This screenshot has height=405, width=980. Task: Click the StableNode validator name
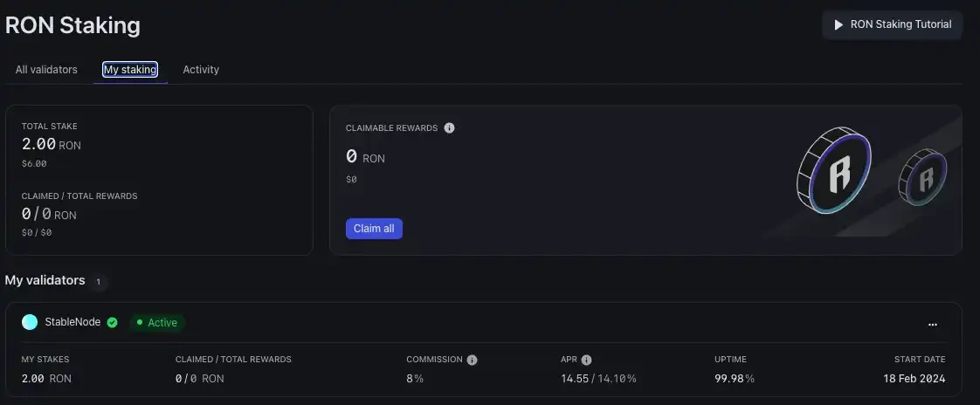(x=72, y=322)
